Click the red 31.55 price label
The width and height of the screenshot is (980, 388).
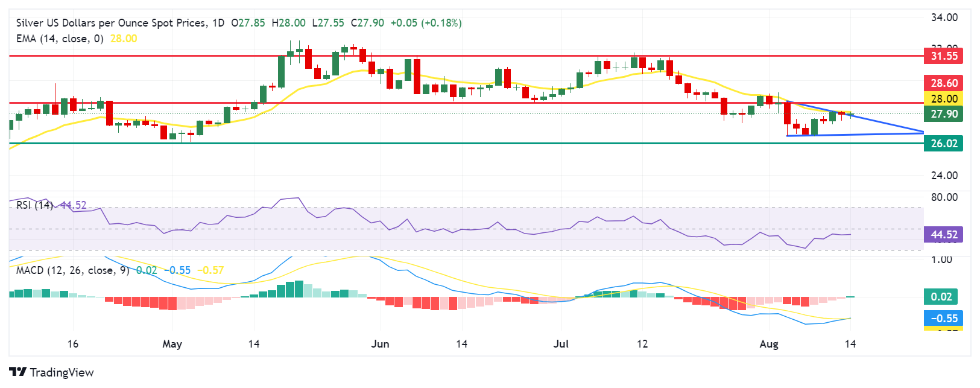(943, 56)
